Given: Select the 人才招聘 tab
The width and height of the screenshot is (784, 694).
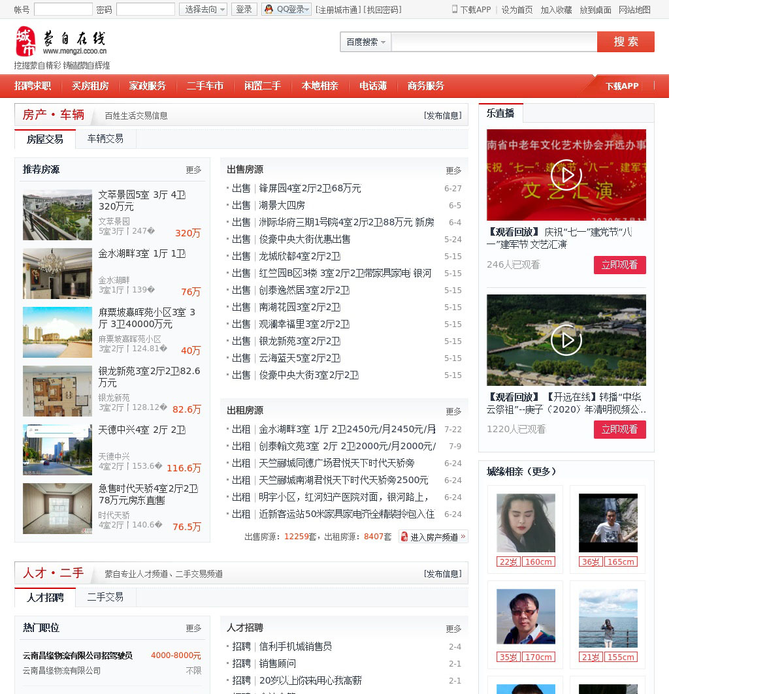Looking at the screenshot, I should [45, 597].
